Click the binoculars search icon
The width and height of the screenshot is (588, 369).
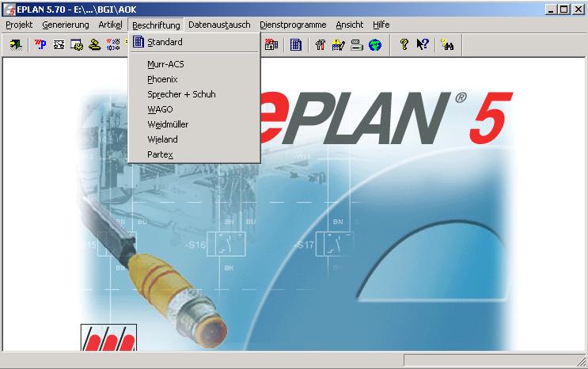[x=448, y=45]
